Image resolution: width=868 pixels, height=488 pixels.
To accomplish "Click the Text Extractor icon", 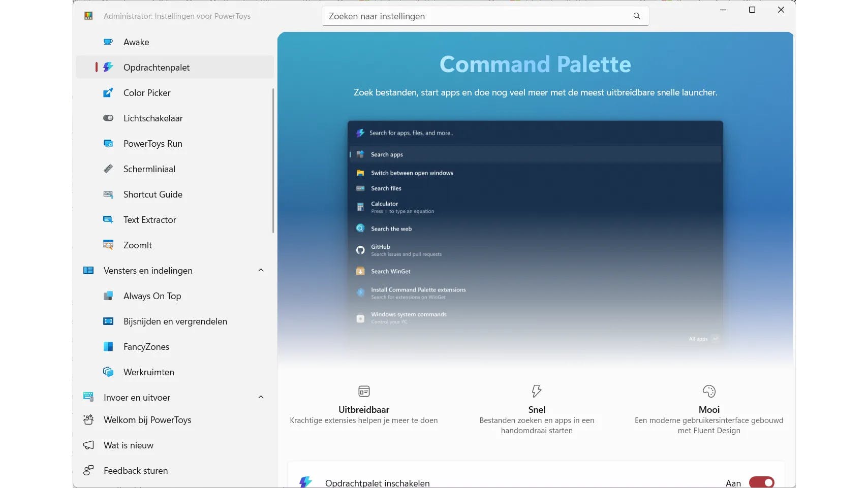I will pos(108,220).
